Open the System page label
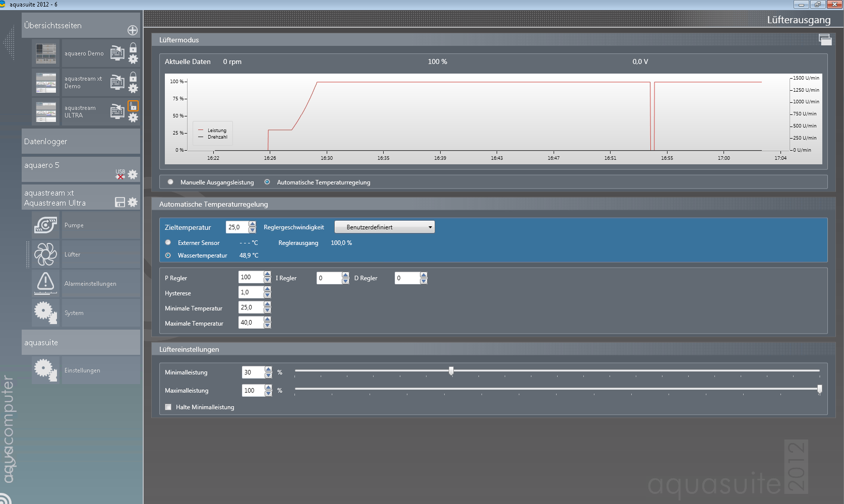This screenshot has width=844, height=504. tap(74, 313)
